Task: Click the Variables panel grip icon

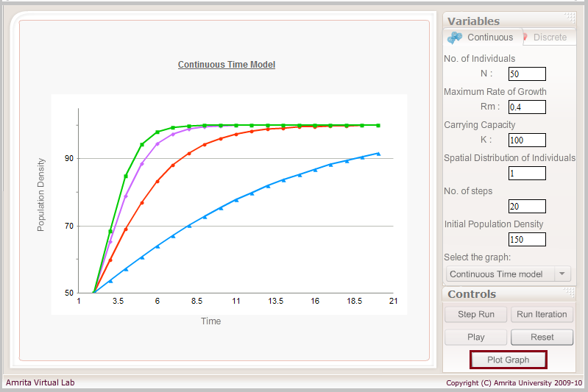Action: pos(570,17)
